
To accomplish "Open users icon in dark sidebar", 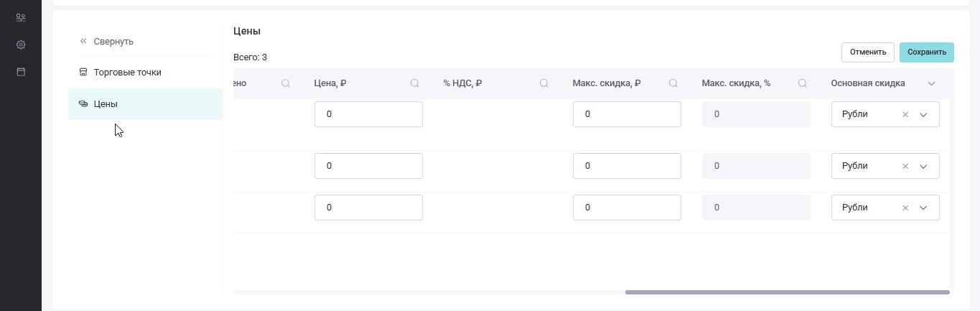I will pos(21,17).
